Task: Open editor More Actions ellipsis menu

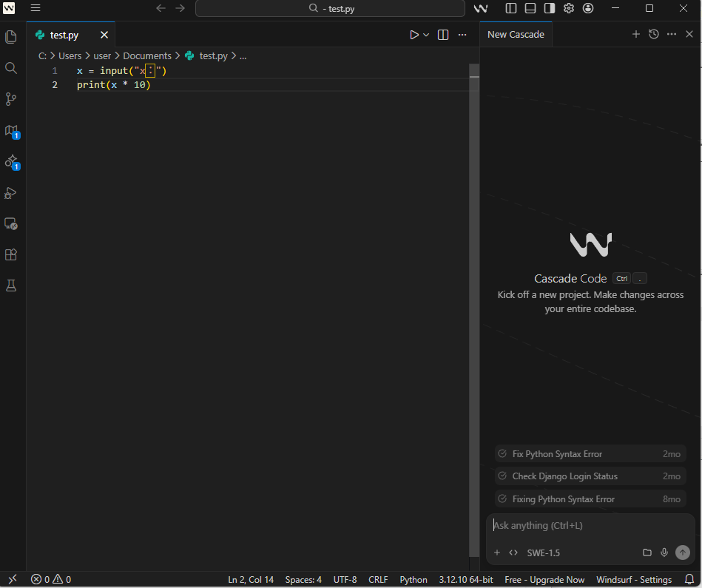Action: [462, 35]
